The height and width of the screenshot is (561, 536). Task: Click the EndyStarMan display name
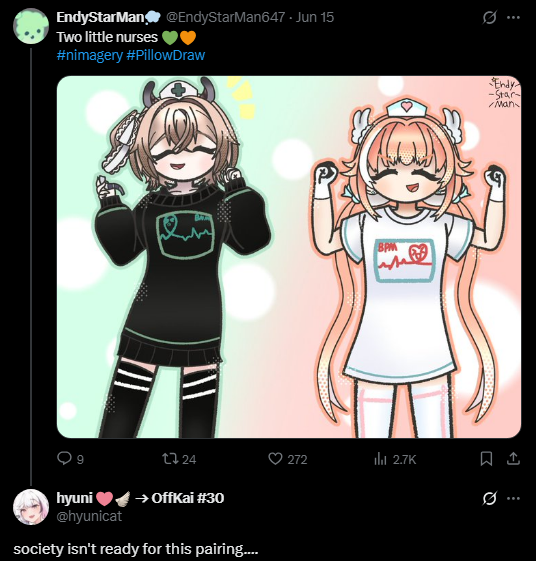100,17
